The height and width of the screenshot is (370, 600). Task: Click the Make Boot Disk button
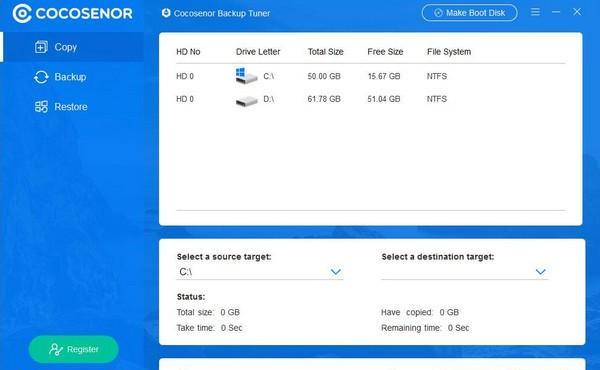469,13
